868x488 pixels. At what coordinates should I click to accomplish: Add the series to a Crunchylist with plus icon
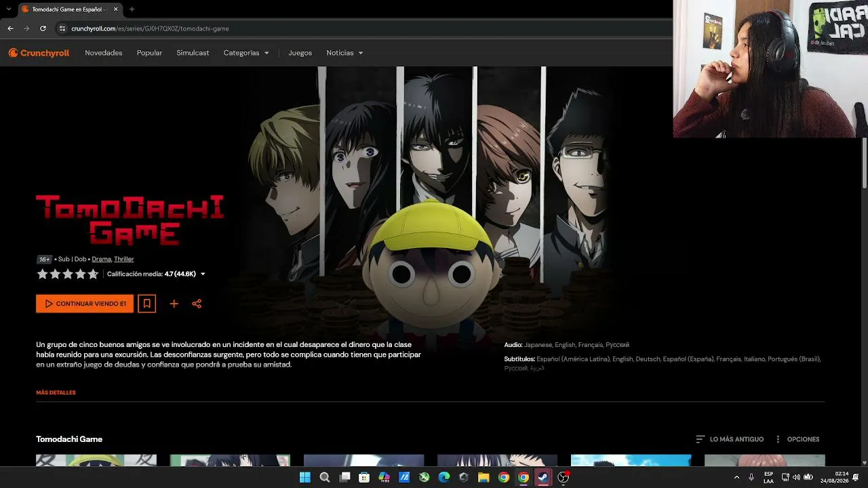coord(174,304)
